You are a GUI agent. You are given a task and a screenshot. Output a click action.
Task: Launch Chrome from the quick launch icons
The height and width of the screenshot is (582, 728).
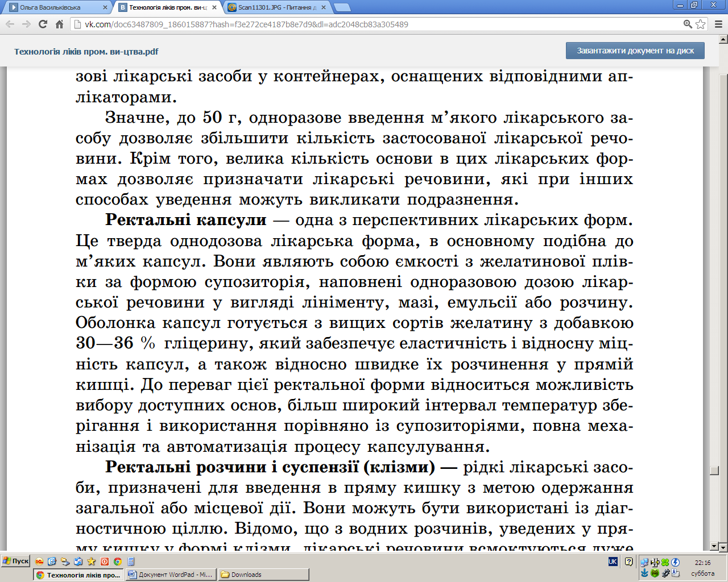[x=117, y=562]
